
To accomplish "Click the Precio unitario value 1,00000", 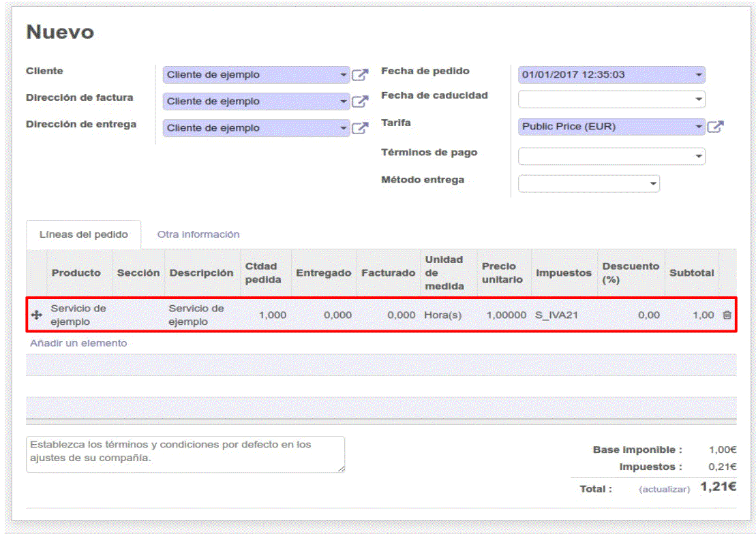I will point(506,315).
